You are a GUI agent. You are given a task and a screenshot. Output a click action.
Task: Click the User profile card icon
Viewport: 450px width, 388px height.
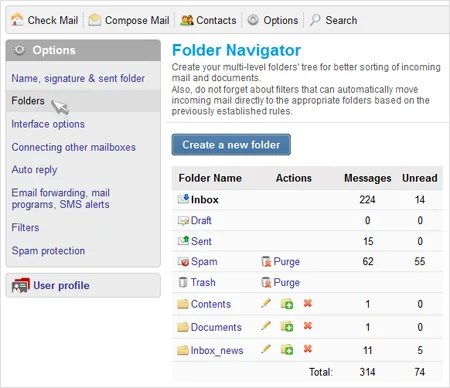click(21, 285)
